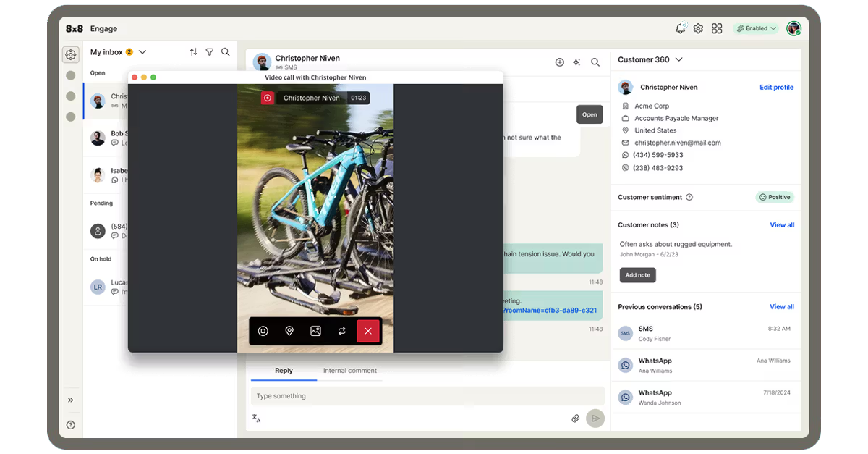Open settings gear in the top bar
The width and height of the screenshot is (868, 454).
(x=698, y=28)
